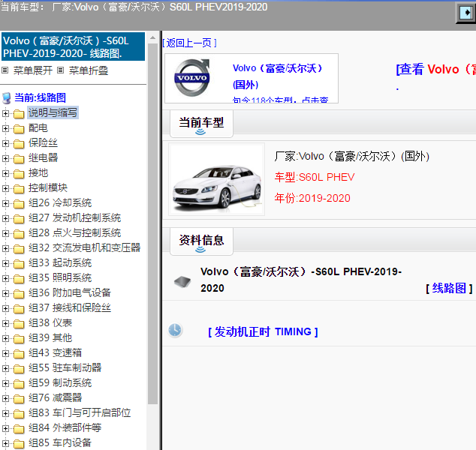The image size is (476, 450).
Task: Click the panel toggle arrow icon top right
Action: pos(466,13)
